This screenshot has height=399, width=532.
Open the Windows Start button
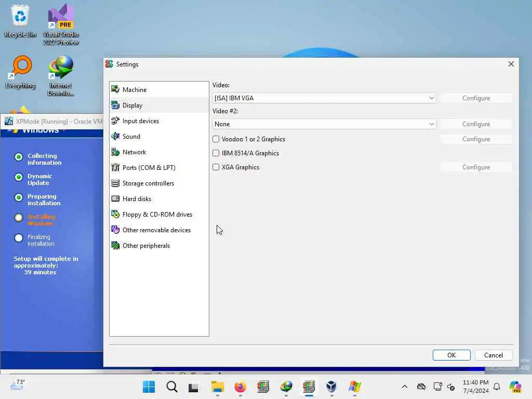click(149, 387)
